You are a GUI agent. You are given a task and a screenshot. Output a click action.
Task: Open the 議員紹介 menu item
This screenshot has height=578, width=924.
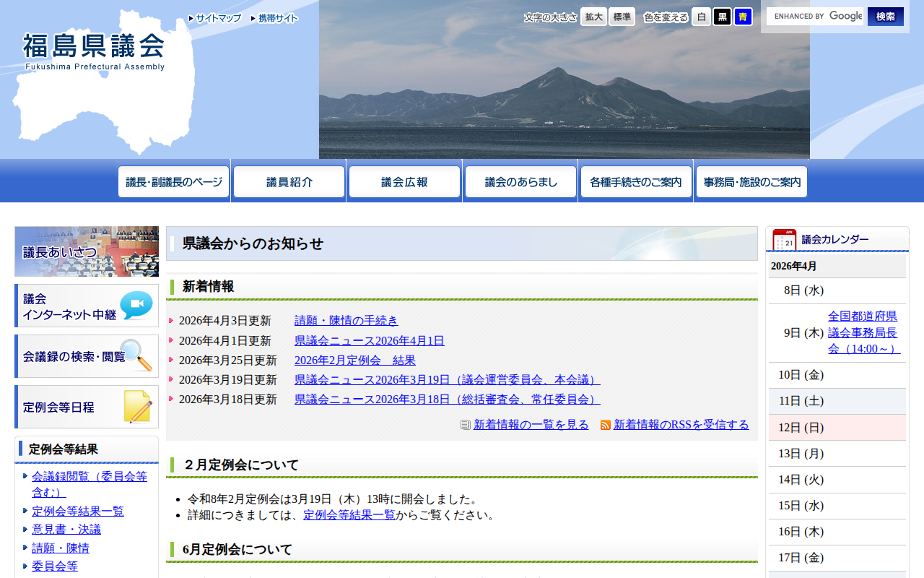coord(289,181)
